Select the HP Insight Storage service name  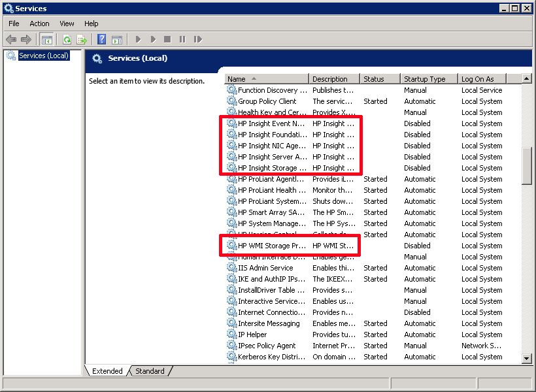pos(272,168)
